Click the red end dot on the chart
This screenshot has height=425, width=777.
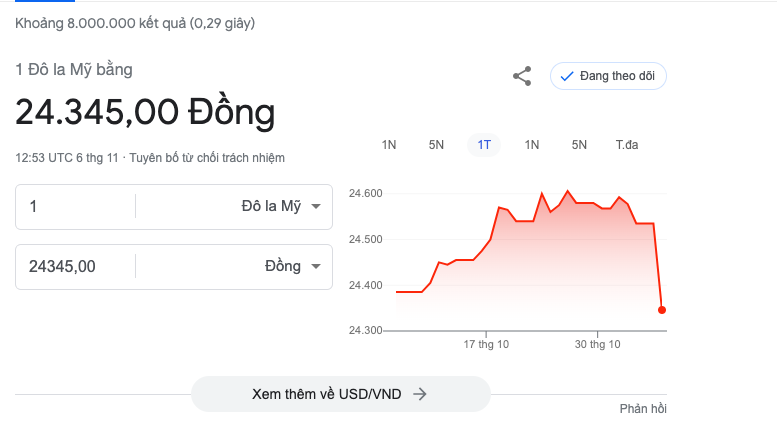[x=662, y=310]
